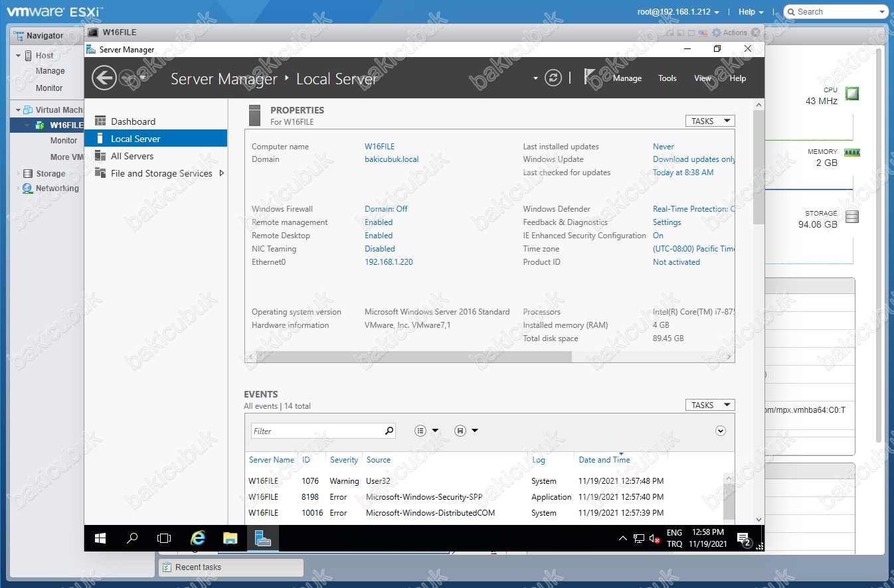Expand the Events panel chevron circle
This screenshot has width=894, height=588.
click(721, 431)
